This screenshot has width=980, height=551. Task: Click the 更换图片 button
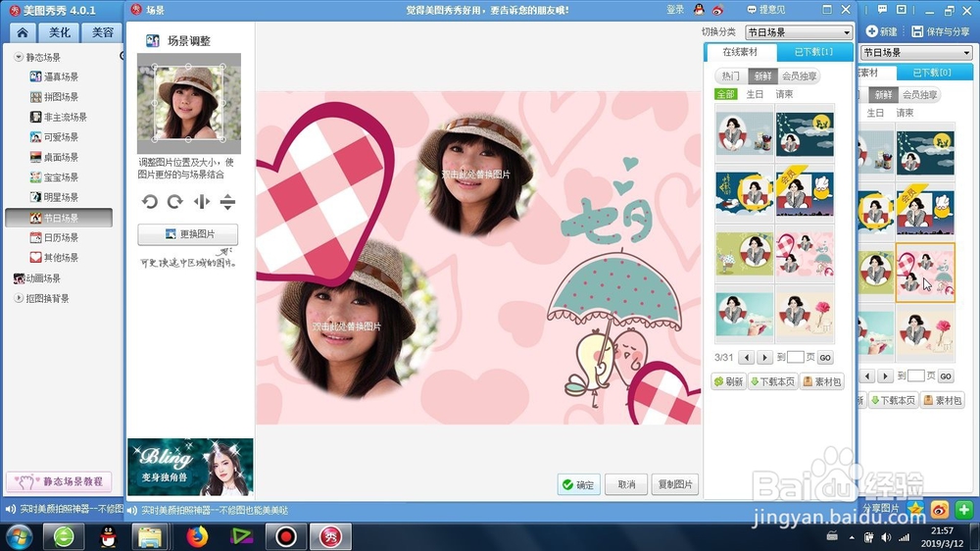(x=187, y=234)
